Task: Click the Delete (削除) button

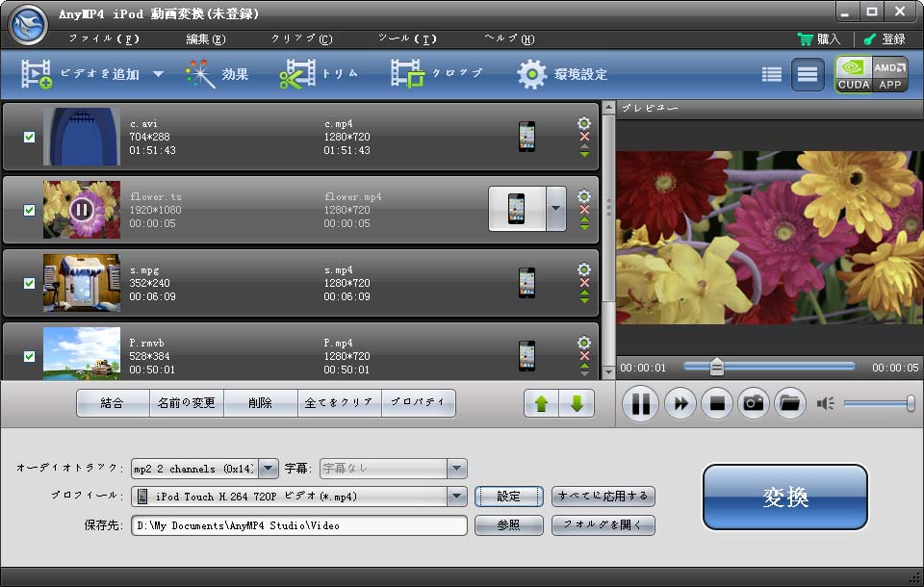Action: tap(261, 403)
